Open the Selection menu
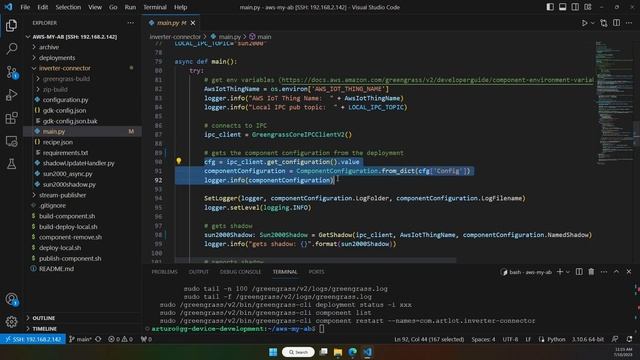 click(x=68, y=7)
